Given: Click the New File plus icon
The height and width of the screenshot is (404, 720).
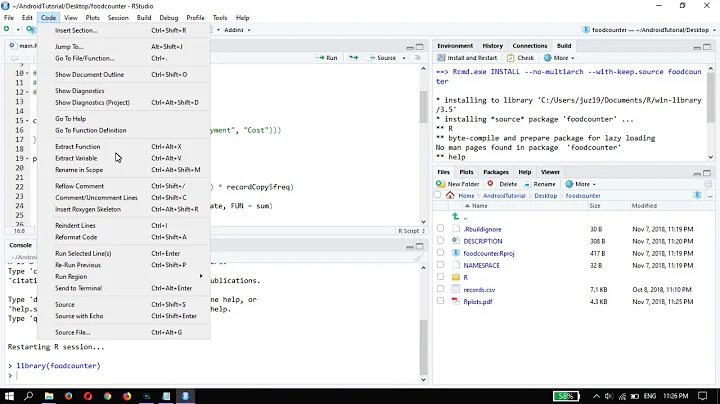Looking at the screenshot, I should pos(6,29).
